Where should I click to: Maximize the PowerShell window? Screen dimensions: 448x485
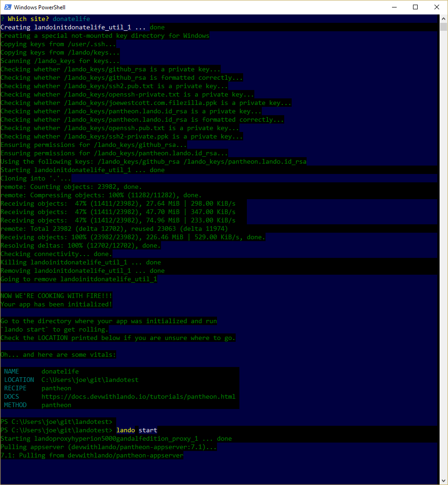[415, 7]
